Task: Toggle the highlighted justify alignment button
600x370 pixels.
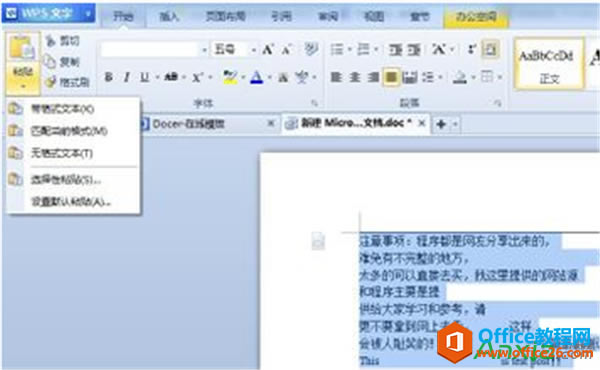Action: click(x=391, y=77)
